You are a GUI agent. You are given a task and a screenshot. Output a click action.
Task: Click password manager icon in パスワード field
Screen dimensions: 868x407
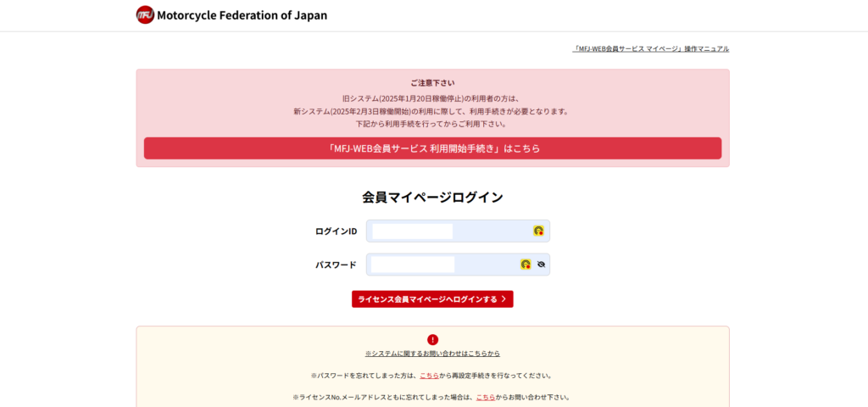coord(526,265)
